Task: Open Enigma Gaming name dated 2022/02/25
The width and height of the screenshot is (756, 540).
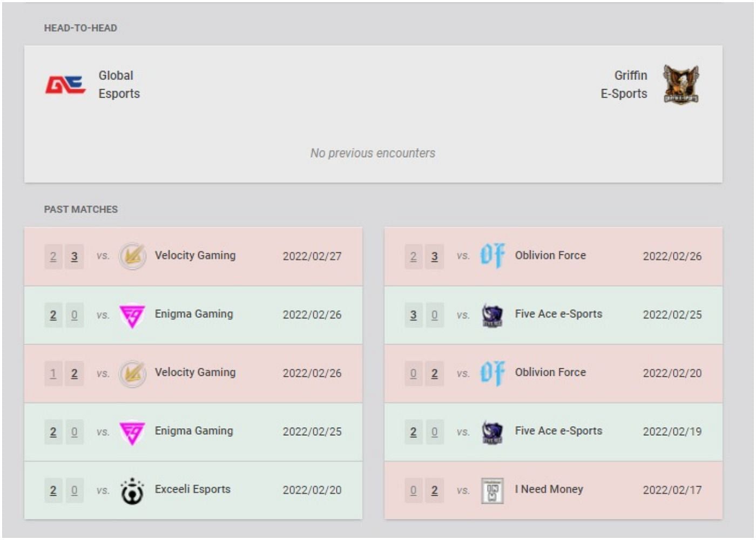Action: [x=194, y=430]
